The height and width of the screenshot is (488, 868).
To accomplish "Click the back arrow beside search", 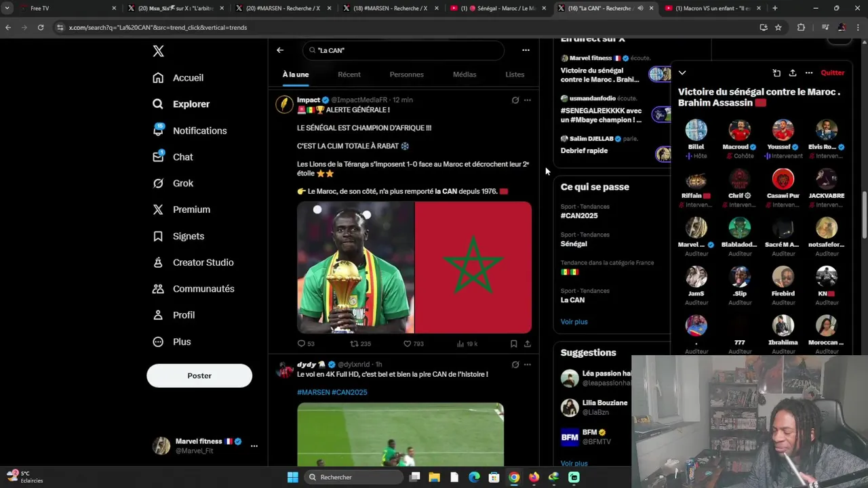I will (x=280, y=50).
